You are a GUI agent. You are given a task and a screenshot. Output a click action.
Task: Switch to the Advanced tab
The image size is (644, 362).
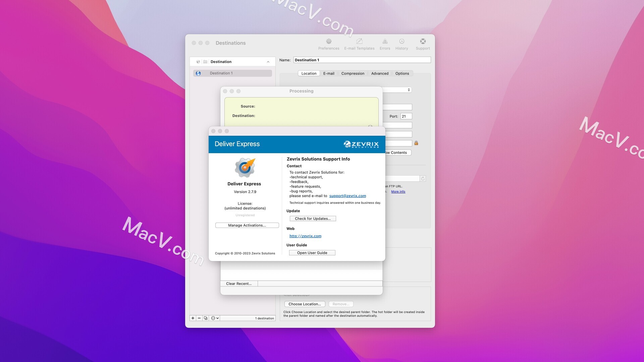(x=380, y=73)
